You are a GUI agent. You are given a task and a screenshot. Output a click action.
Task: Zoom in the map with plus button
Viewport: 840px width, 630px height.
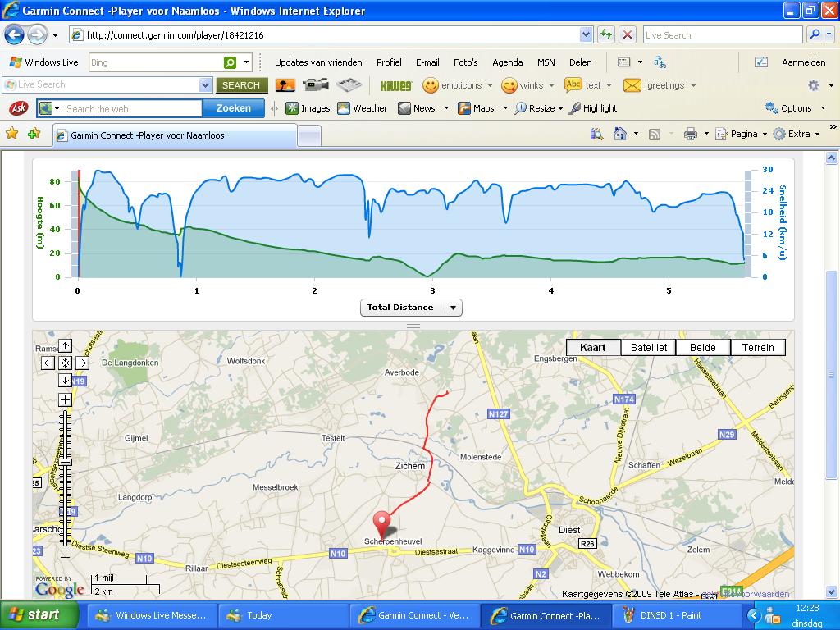[x=65, y=399]
